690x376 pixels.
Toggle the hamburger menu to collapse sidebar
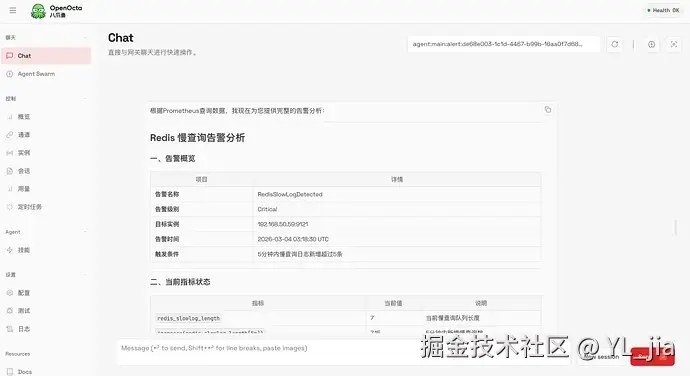[13, 10]
